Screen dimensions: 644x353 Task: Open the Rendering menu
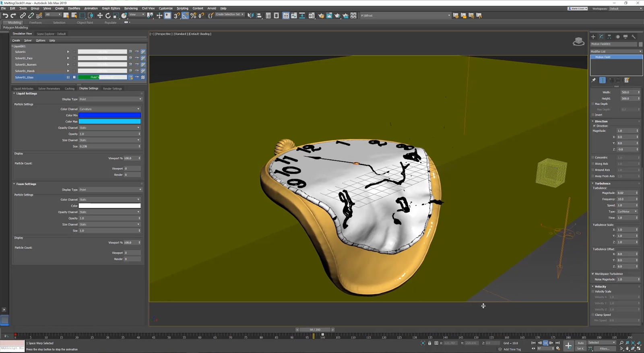point(131,8)
